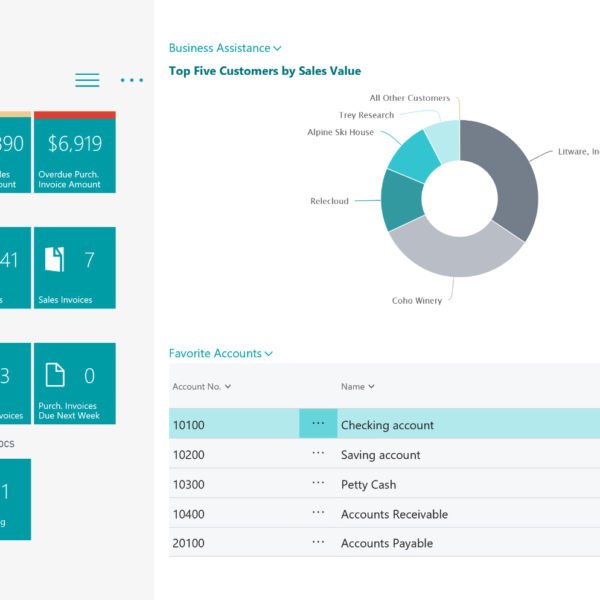Click the Trey Research chart label
Screen dimensions: 600x600
367,115
